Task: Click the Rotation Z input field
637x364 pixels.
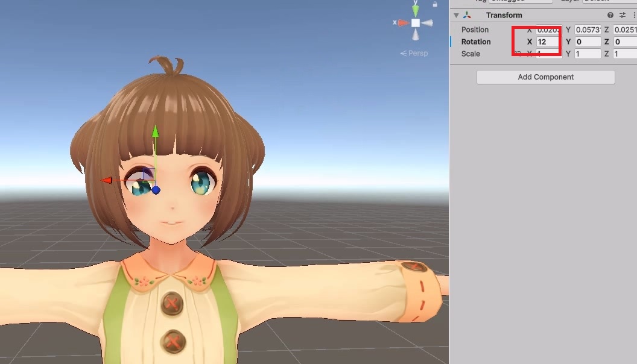Action: tap(625, 42)
